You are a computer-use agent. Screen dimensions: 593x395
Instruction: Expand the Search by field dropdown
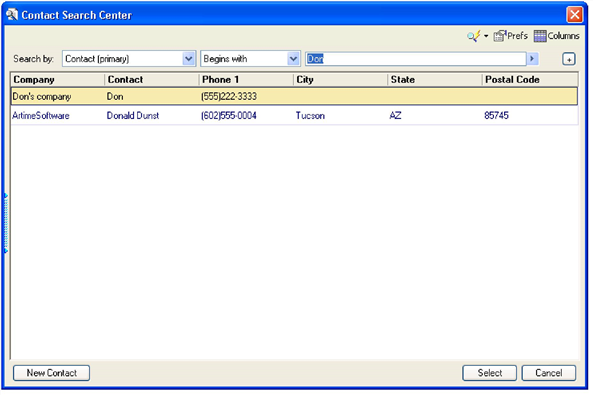(188, 59)
